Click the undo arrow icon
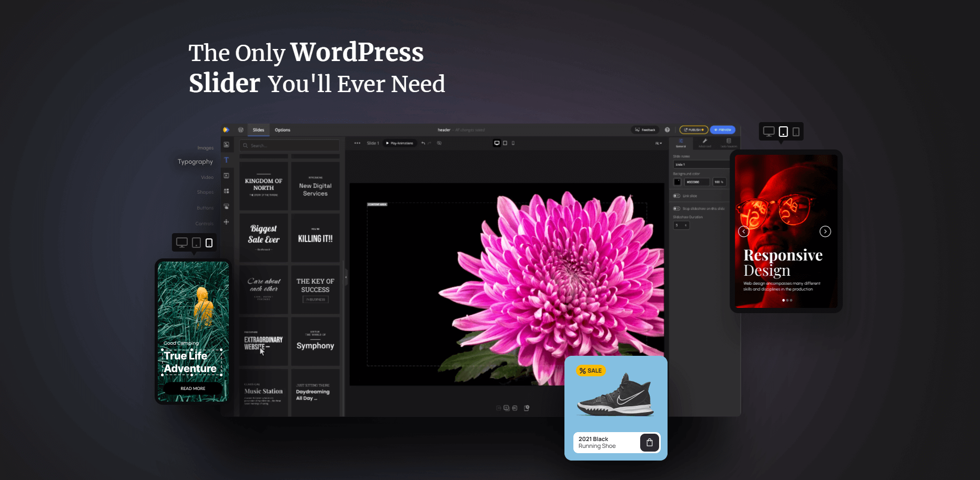 (x=423, y=143)
